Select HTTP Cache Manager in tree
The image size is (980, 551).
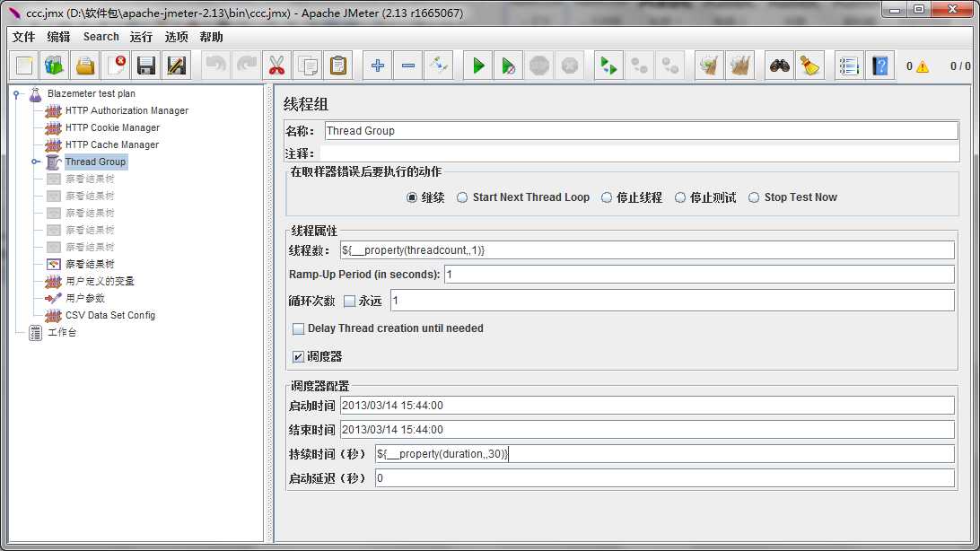(112, 144)
